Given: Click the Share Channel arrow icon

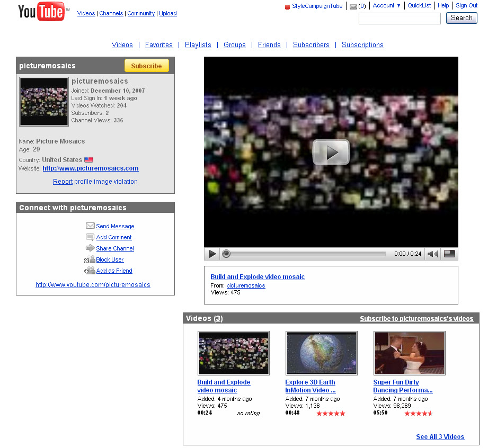Looking at the screenshot, I should coord(91,248).
